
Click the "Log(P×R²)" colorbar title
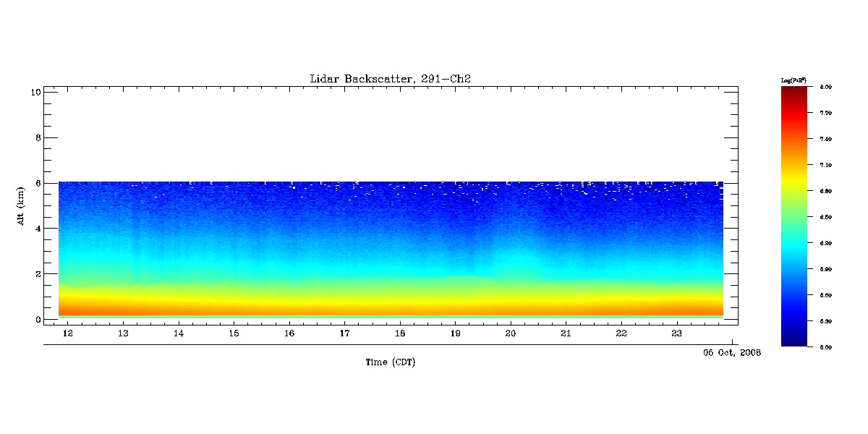[x=793, y=80]
